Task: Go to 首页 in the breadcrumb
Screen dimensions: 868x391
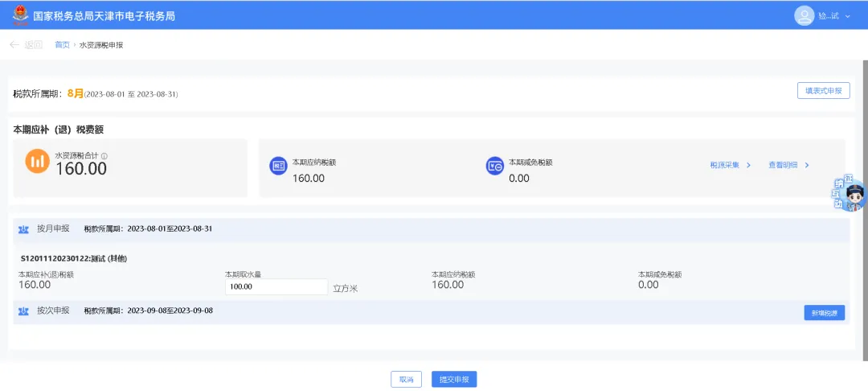Action: tap(62, 45)
